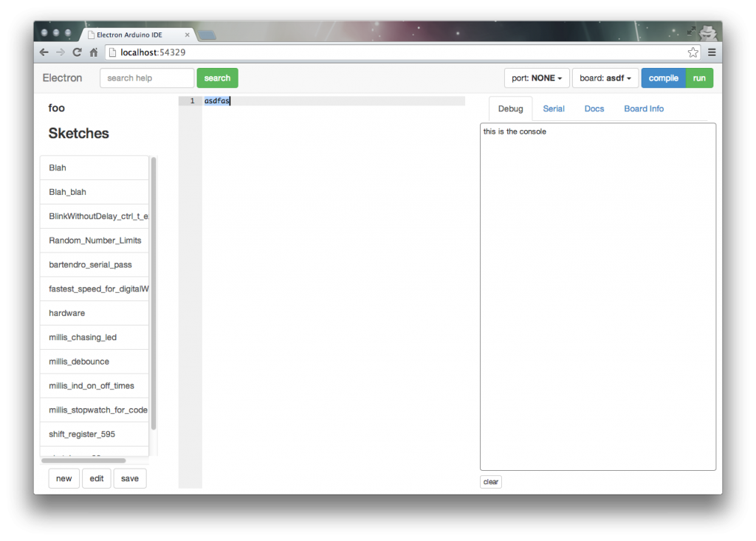Open the browser home page icon

pyautogui.click(x=94, y=52)
